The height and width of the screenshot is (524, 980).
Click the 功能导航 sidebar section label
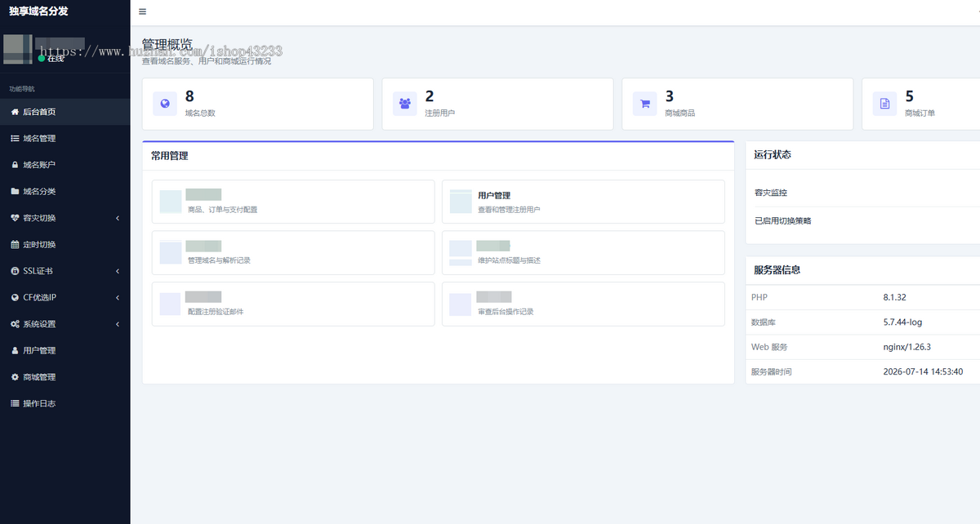click(x=22, y=88)
